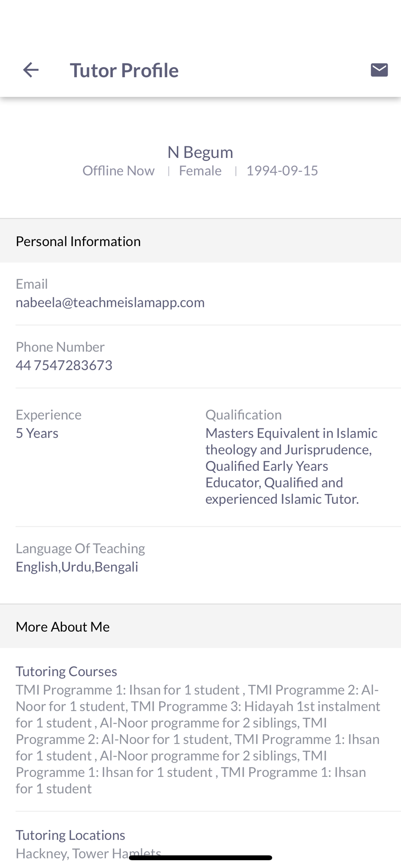The height and width of the screenshot is (868, 401).
Task: Open the More About Me section header
Action: pyautogui.click(x=200, y=627)
